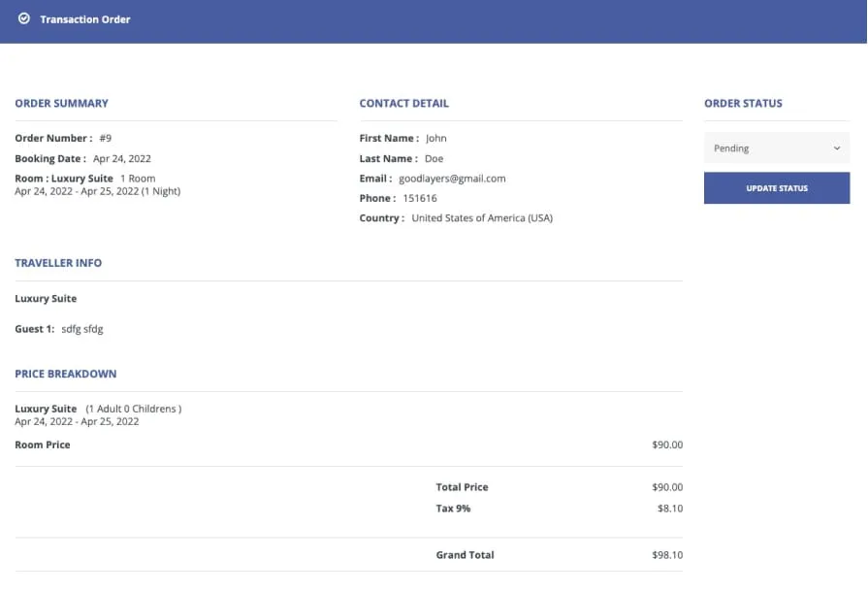
Task: Open the email link goodlayers@gmail.com
Action: (451, 178)
